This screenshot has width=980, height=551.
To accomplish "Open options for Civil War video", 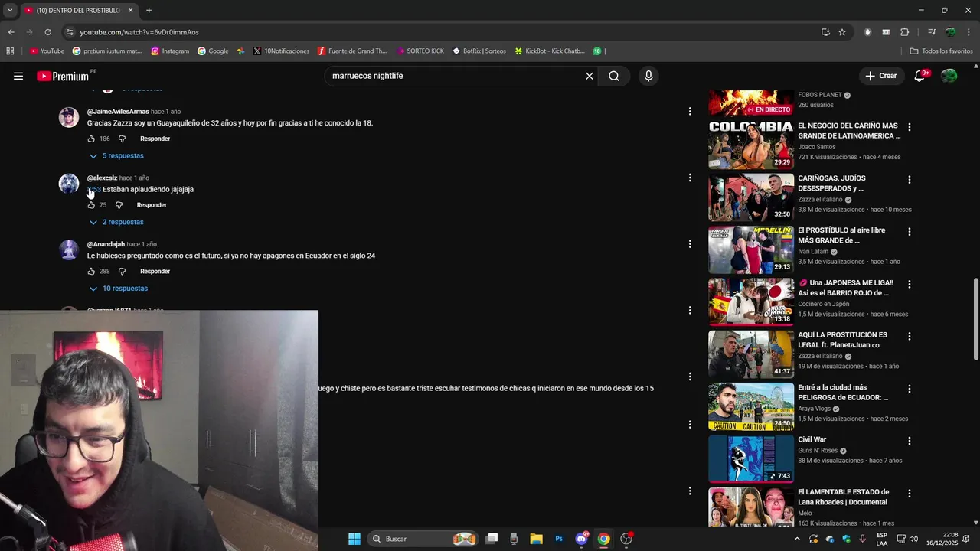I will pyautogui.click(x=910, y=441).
